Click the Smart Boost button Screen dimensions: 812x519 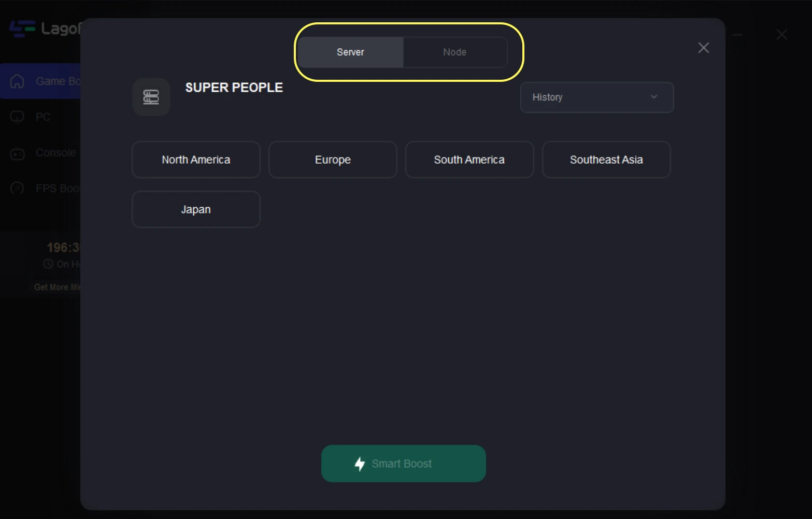pyautogui.click(x=404, y=464)
